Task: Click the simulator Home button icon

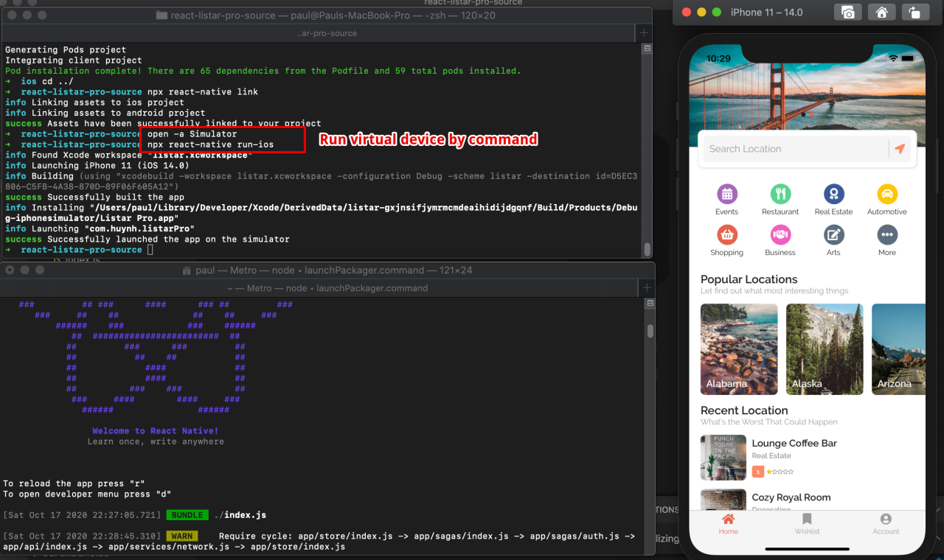Action: tap(881, 13)
